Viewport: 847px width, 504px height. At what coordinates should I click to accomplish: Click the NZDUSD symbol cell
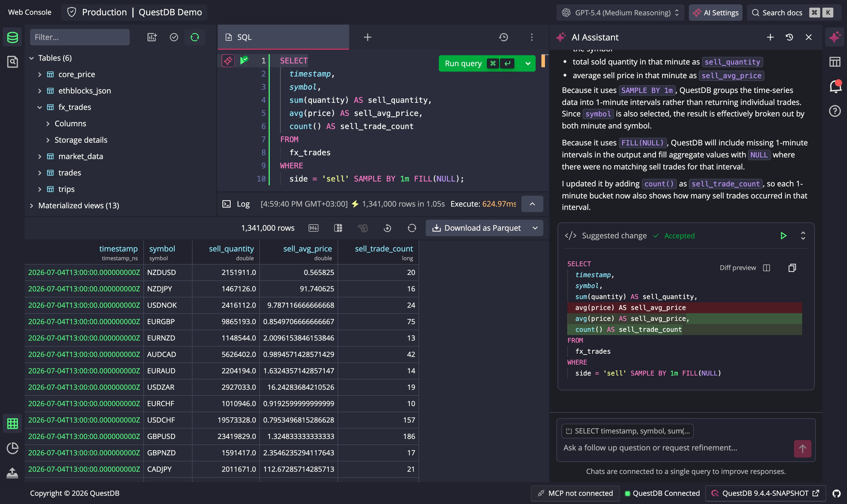coord(167,272)
